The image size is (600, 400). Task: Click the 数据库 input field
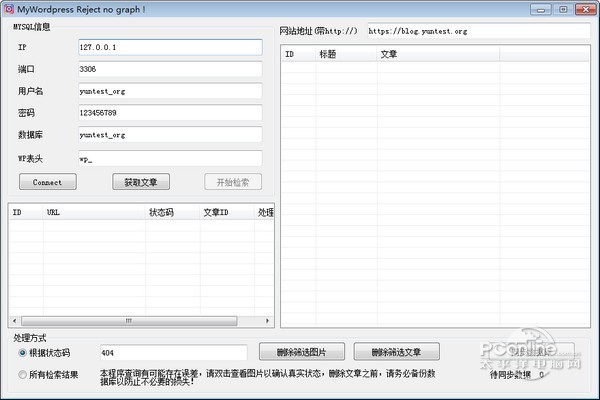click(x=170, y=135)
